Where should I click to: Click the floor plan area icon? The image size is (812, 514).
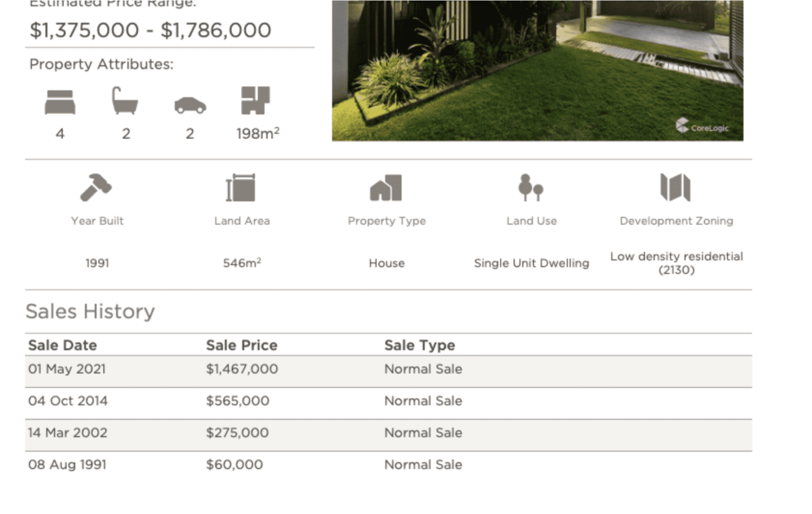coord(255,100)
